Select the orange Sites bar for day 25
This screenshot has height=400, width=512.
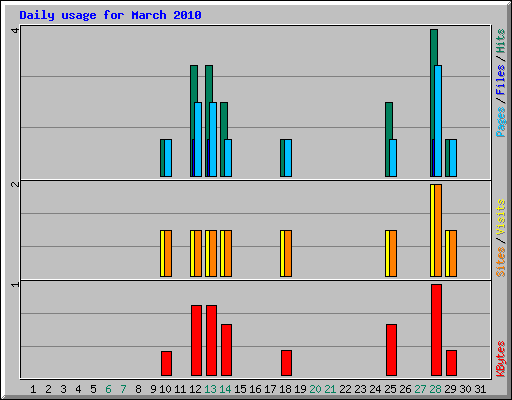pyautogui.click(x=393, y=253)
